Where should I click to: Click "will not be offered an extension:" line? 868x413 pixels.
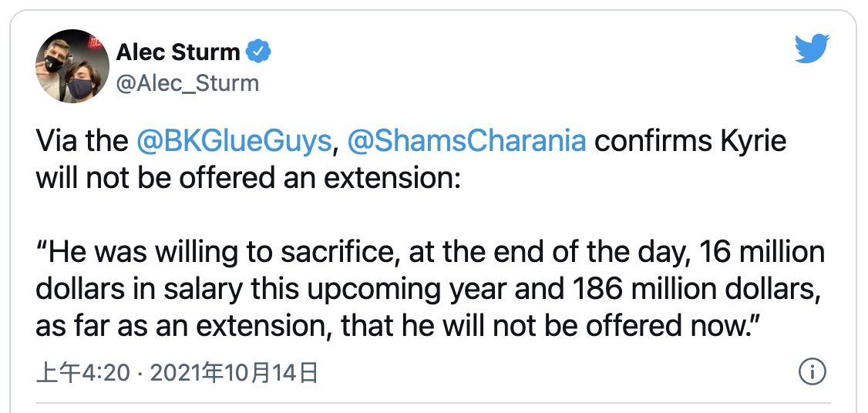(x=247, y=176)
